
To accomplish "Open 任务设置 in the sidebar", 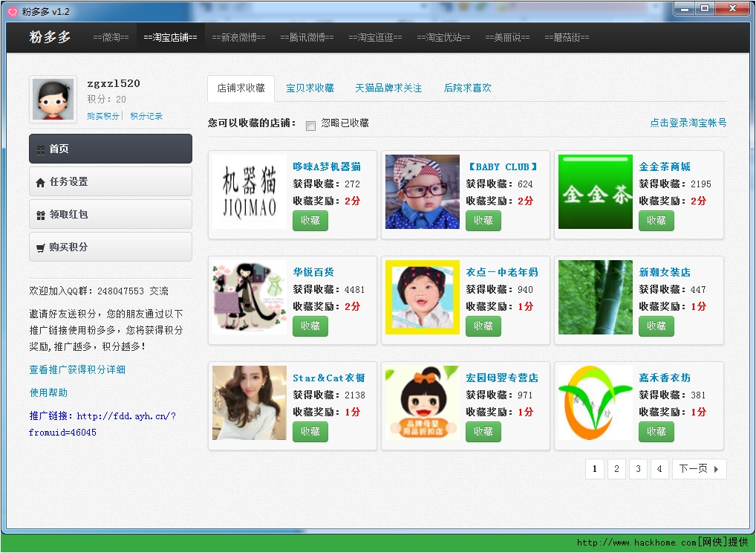I will [111, 181].
